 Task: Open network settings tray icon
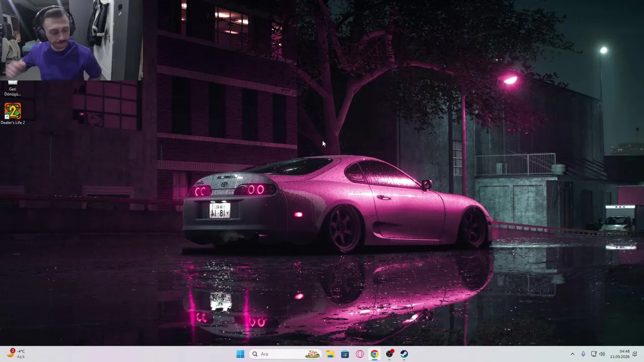(594, 354)
